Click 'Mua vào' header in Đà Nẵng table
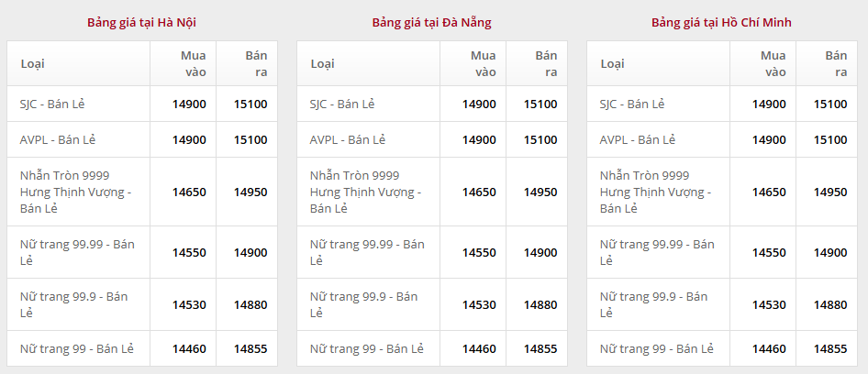This screenshot has height=374, width=868. (483, 63)
